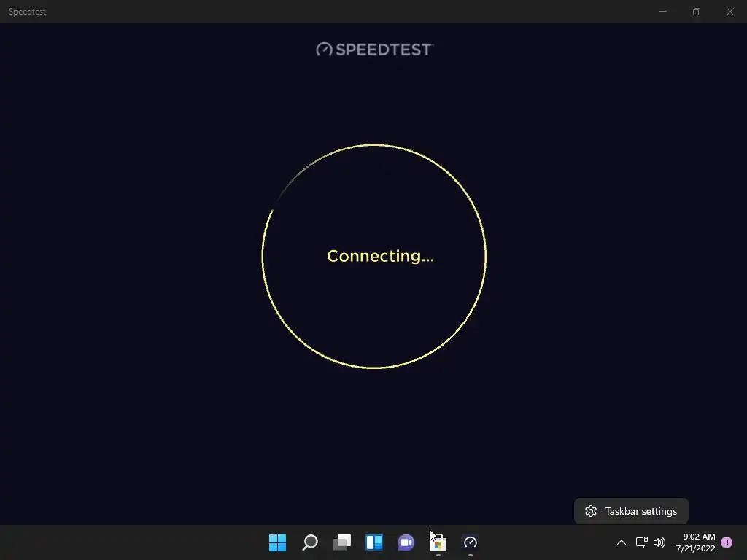Restore down the Speedtest window
Image resolution: width=747 pixels, height=560 pixels.
tap(697, 12)
